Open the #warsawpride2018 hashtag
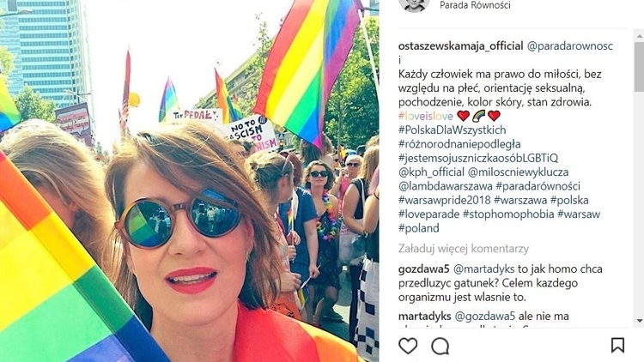644x362 pixels. 445,200
